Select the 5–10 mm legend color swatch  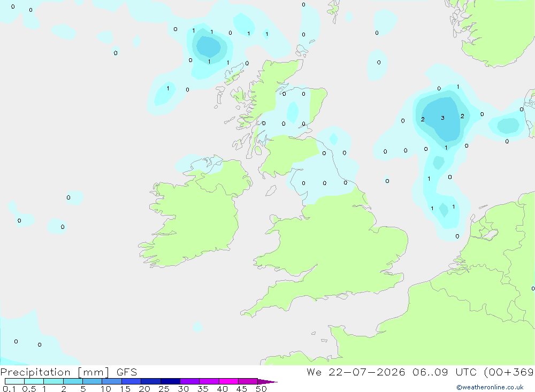point(93,381)
